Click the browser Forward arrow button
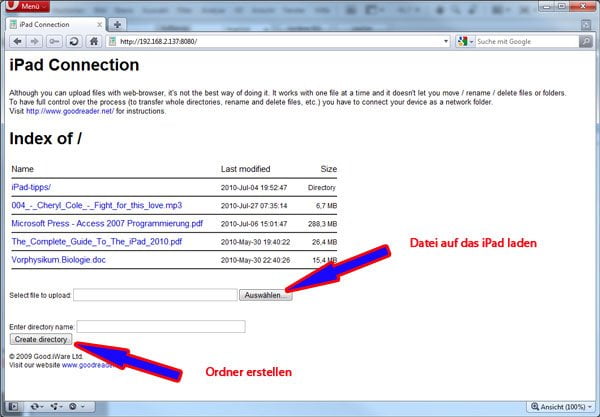Image resolution: width=600 pixels, height=417 pixels. click(35, 42)
